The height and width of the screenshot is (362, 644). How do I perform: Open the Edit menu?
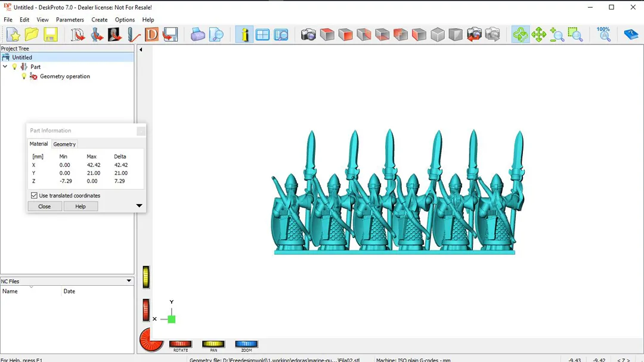pyautogui.click(x=24, y=20)
